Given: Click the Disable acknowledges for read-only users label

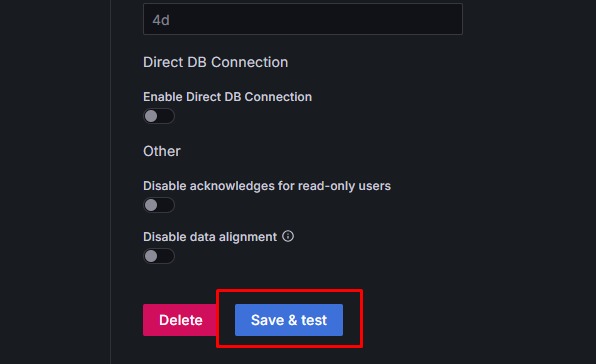Looking at the screenshot, I should tap(267, 186).
